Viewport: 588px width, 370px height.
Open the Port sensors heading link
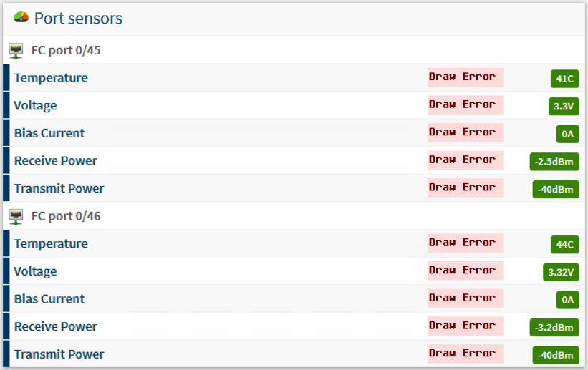(78, 19)
